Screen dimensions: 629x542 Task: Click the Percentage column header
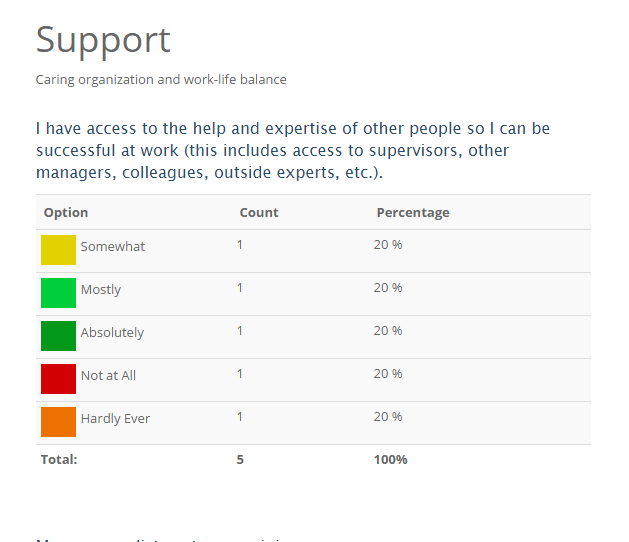[413, 212]
